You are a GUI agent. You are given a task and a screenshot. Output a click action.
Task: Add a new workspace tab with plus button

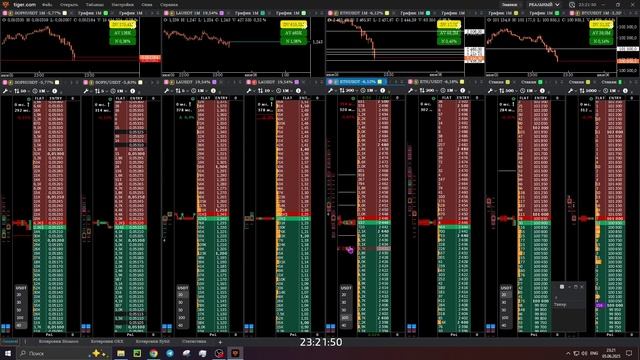point(220,342)
